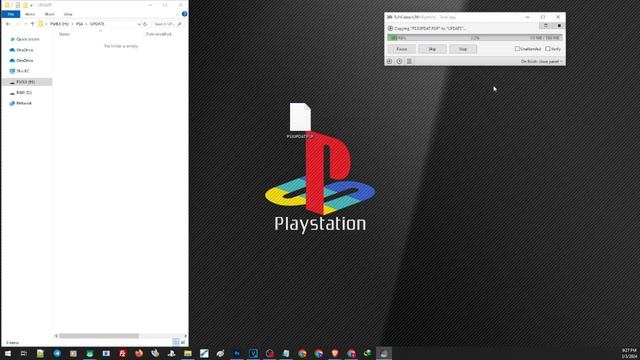640x360 pixels.
Task: Pause the TeraCopy file transfer
Action: (402, 49)
